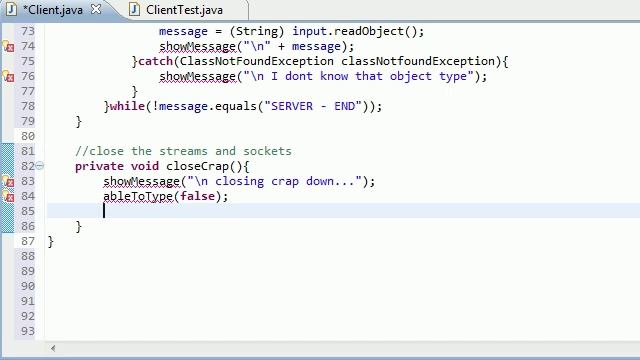Click line number 80 in the gutter

pyautogui.click(x=28, y=136)
